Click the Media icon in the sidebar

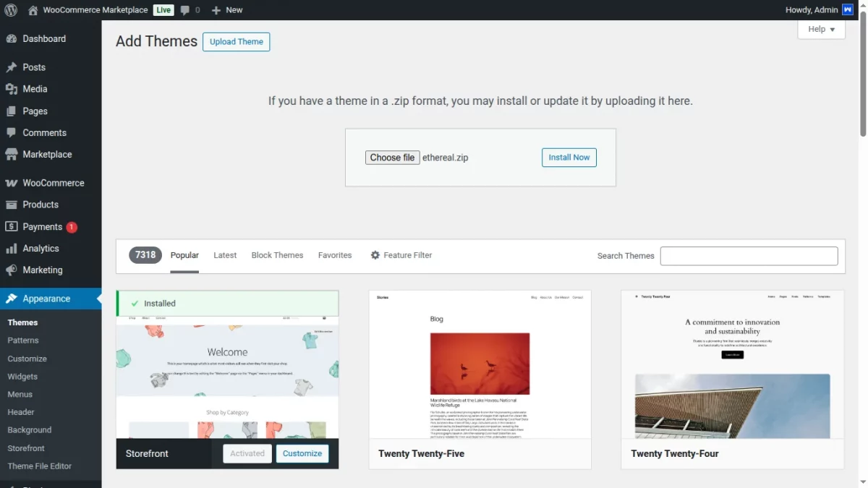[11, 89]
